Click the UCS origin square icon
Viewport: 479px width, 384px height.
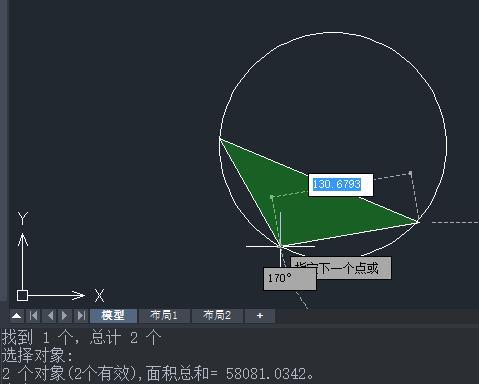(22, 295)
